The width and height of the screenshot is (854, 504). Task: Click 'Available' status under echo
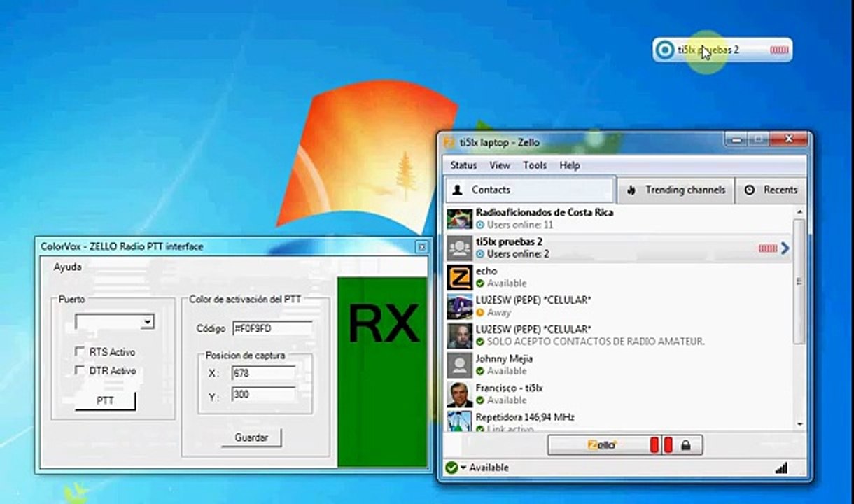tap(507, 283)
